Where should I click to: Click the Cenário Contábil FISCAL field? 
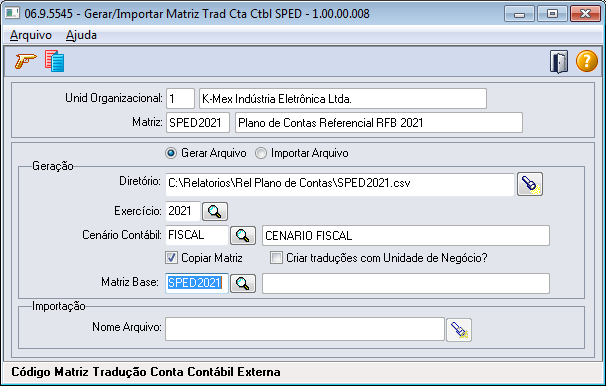tap(197, 235)
